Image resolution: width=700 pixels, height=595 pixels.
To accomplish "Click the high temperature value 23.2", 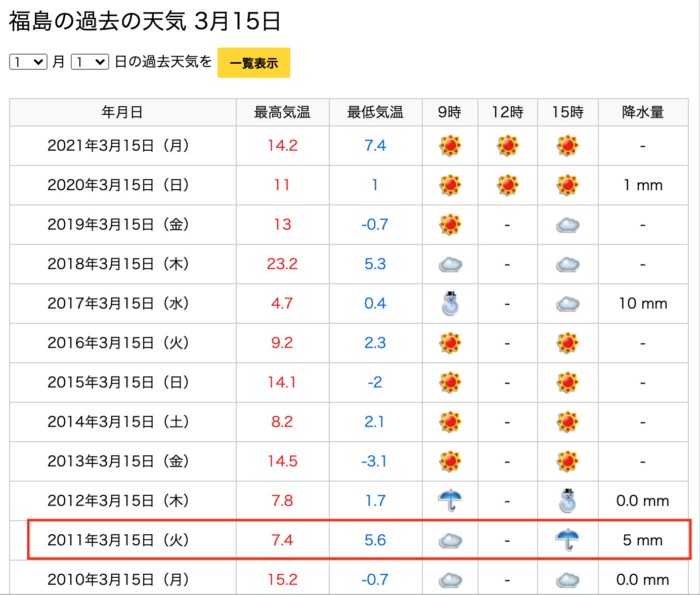I will [x=282, y=264].
